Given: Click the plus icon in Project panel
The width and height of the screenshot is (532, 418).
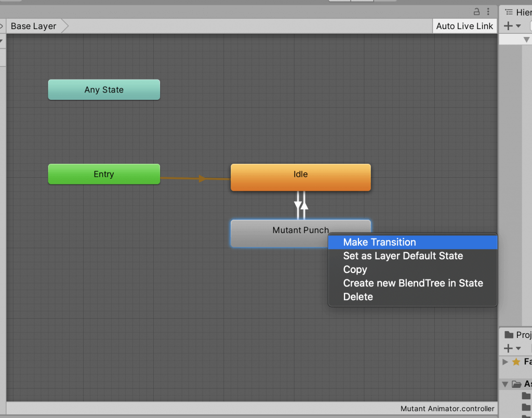Looking at the screenshot, I should pyautogui.click(x=508, y=348).
